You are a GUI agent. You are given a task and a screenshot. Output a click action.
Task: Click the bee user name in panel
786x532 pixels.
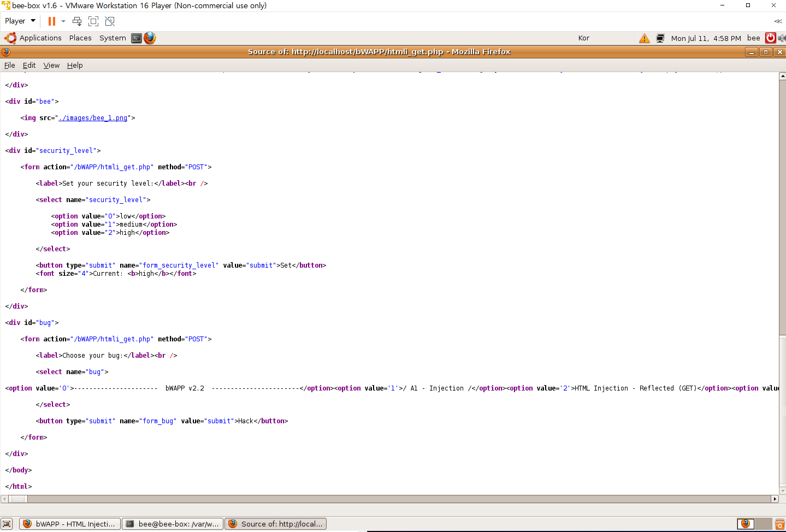753,38
